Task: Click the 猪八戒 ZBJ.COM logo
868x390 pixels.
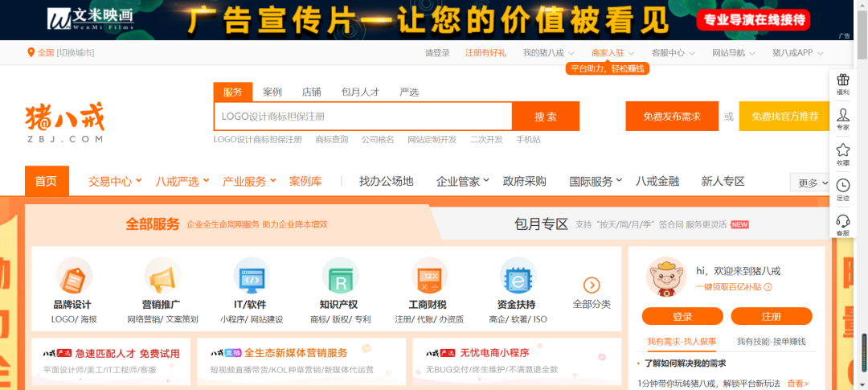Action: [x=64, y=122]
